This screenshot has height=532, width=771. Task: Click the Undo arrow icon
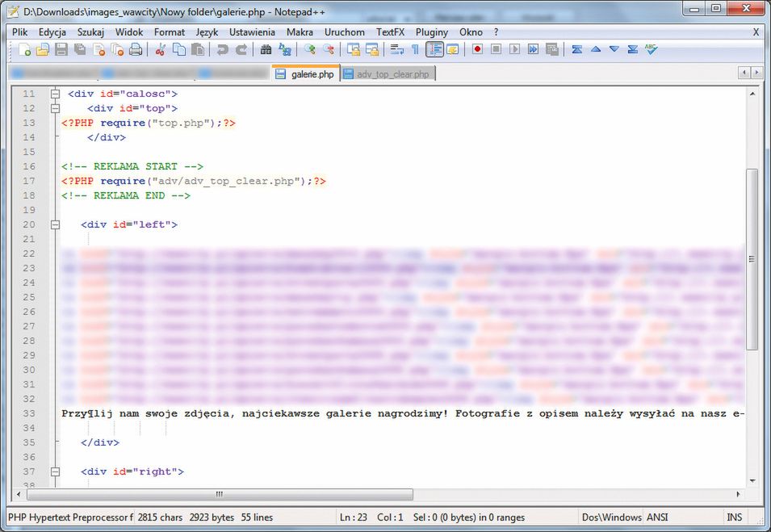tap(222, 50)
